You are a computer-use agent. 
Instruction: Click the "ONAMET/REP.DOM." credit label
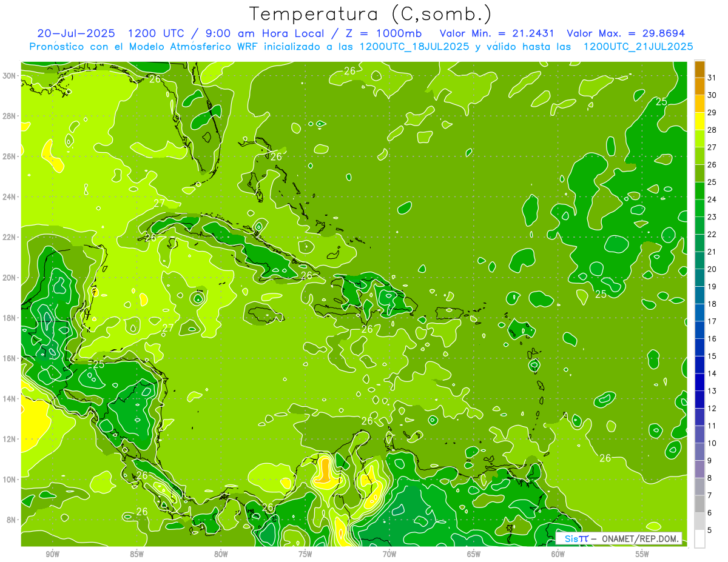pyautogui.click(x=641, y=539)
